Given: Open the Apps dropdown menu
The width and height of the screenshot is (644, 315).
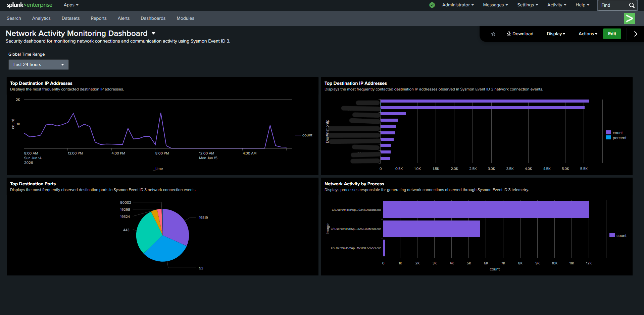Looking at the screenshot, I should pyautogui.click(x=71, y=5).
